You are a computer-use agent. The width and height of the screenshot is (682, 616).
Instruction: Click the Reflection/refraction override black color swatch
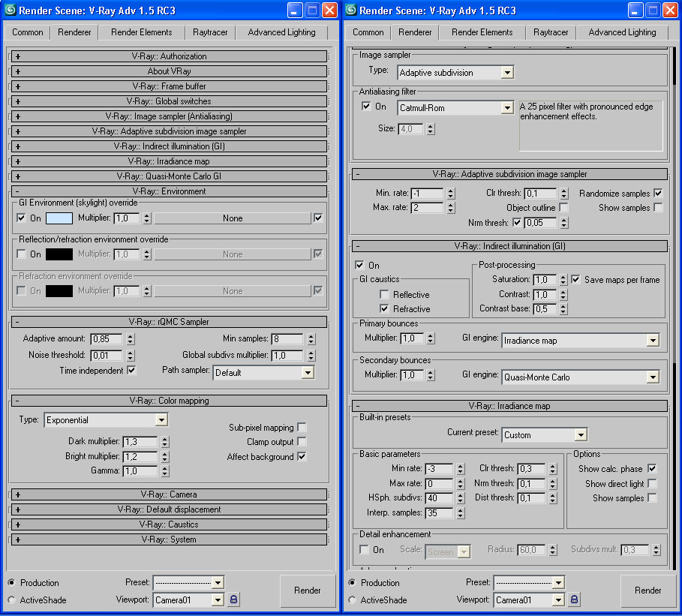pyautogui.click(x=59, y=254)
